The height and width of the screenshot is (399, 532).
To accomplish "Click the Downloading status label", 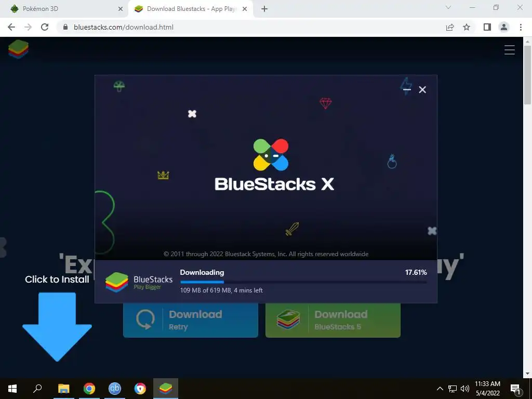I will pyautogui.click(x=202, y=272).
